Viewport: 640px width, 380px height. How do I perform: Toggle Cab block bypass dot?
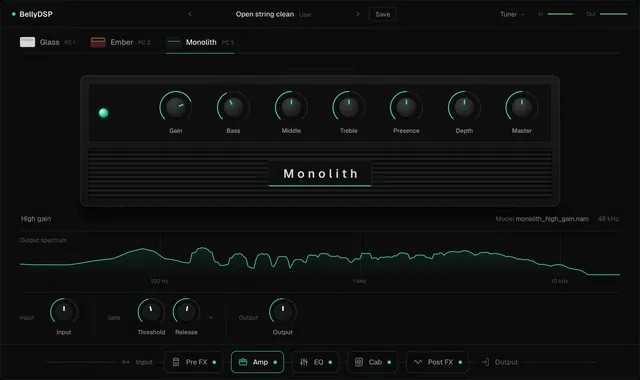389,362
